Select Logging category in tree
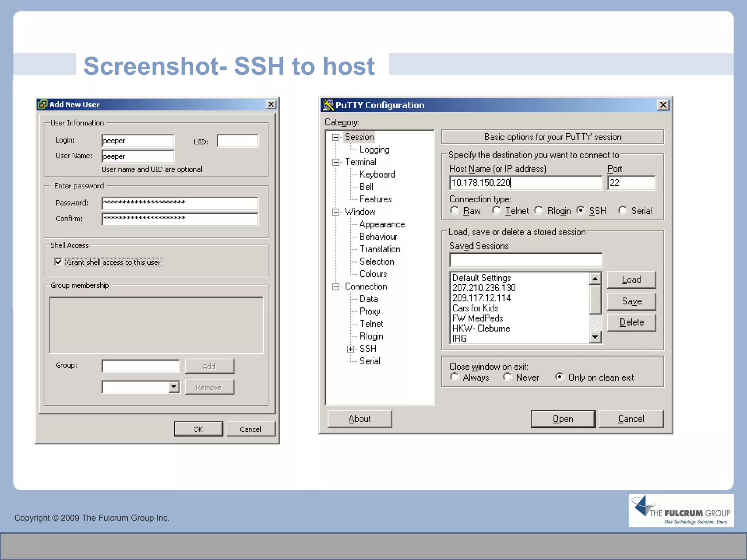The height and width of the screenshot is (560, 747). pyautogui.click(x=375, y=150)
